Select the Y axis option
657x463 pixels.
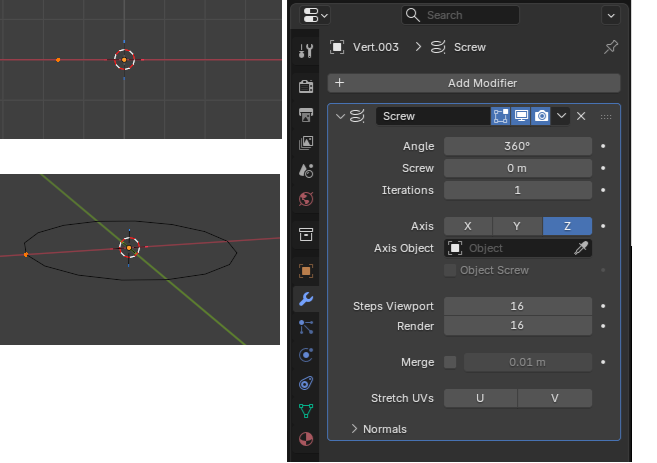(517, 226)
